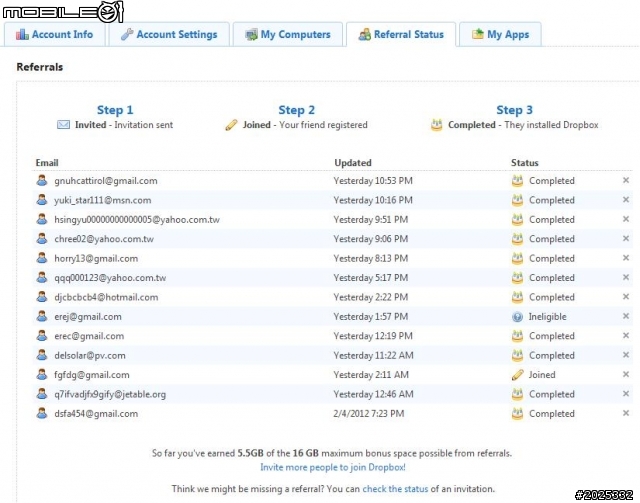640x503 pixels.
Task: Remove the qqq000123@yahoo.com.tw referral
Action: point(626,277)
